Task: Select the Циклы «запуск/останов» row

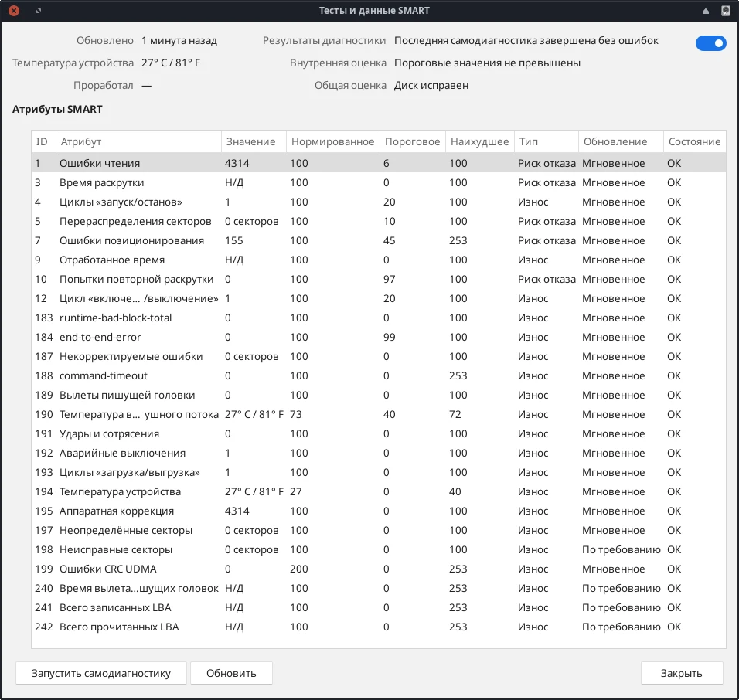Action: (379, 202)
